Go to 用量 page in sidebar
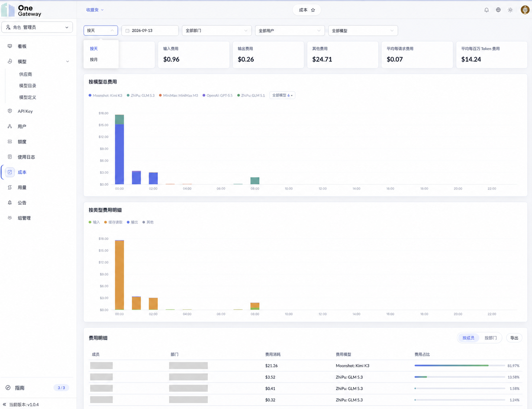Screen dimensions: 532x409 point(22,188)
